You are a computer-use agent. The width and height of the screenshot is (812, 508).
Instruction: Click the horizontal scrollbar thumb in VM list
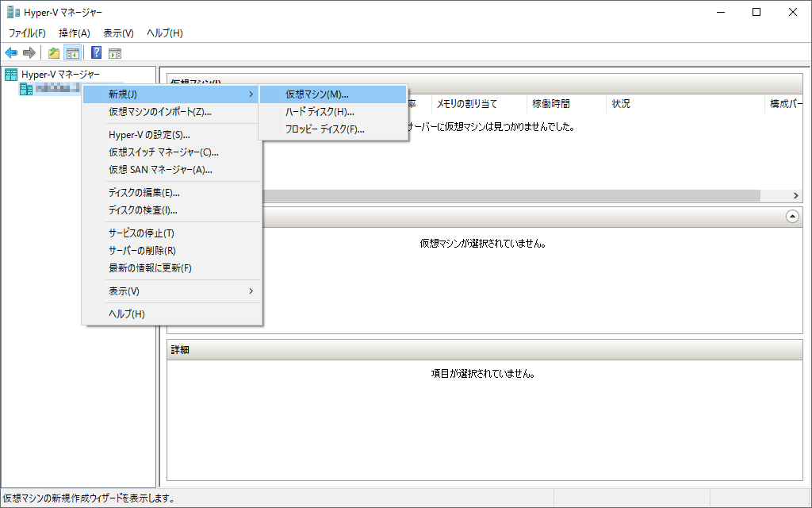(511, 195)
